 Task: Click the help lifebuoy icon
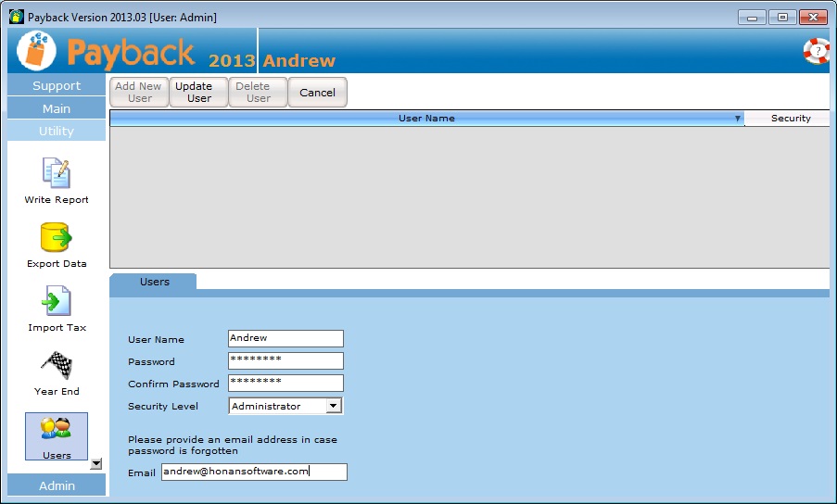coord(817,51)
